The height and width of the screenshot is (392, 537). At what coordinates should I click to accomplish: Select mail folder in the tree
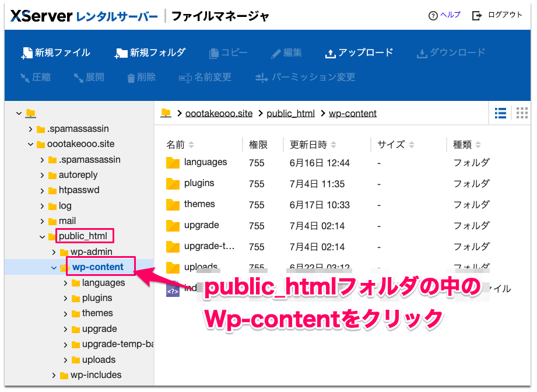click(67, 221)
